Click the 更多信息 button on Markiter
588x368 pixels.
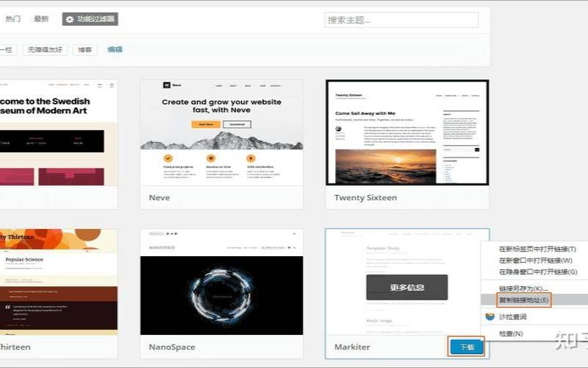tap(407, 287)
